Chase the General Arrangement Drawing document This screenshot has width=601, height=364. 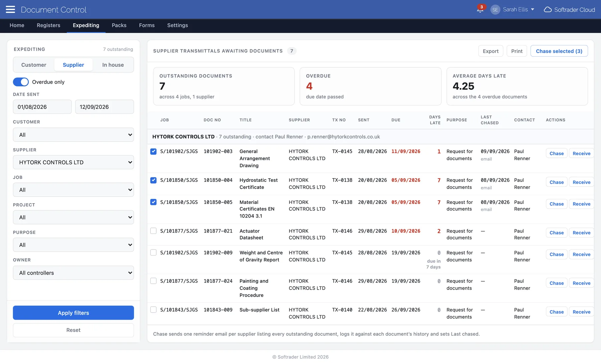(x=557, y=153)
